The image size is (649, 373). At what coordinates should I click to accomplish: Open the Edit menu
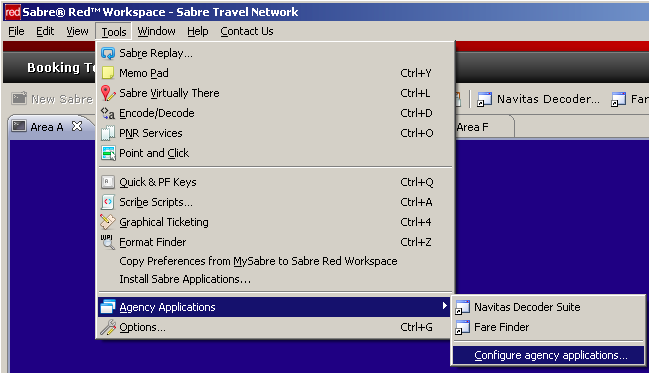click(45, 31)
